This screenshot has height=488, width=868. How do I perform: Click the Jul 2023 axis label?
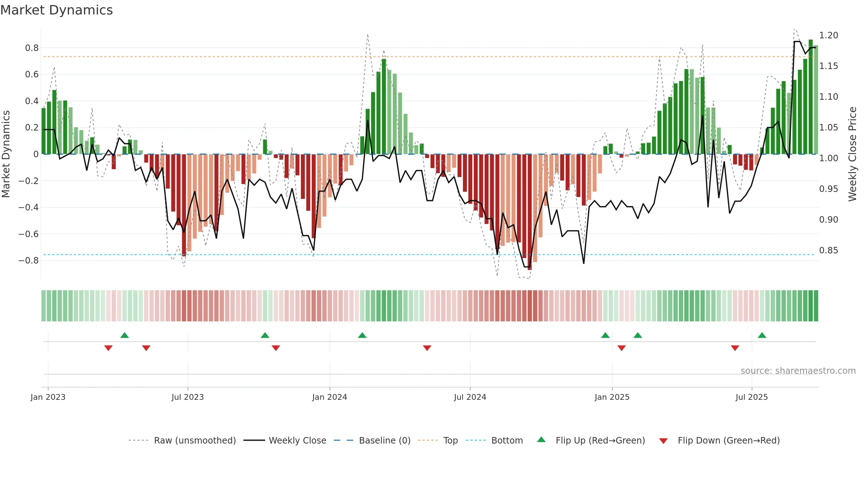coord(188,397)
